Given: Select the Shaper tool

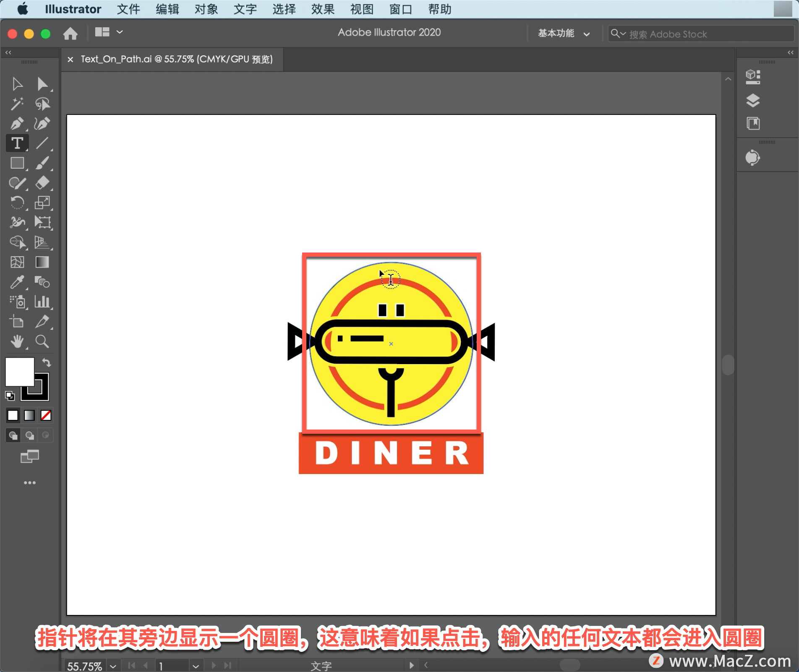Looking at the screenshot, I should coord(17,183).
